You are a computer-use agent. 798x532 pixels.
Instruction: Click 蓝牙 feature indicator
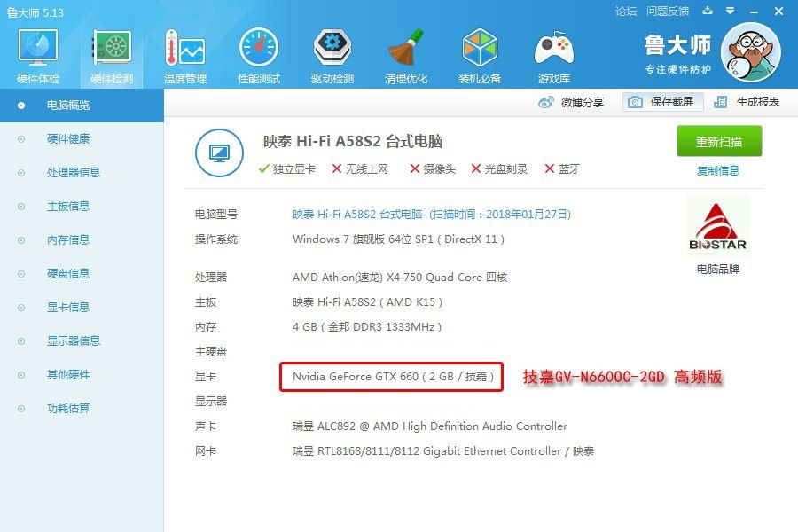pos(562,169)
